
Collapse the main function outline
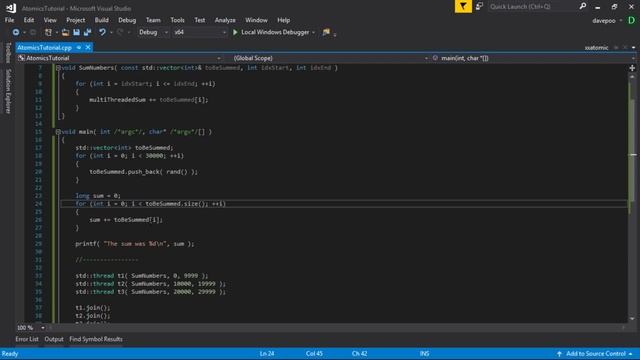point(58,132)
